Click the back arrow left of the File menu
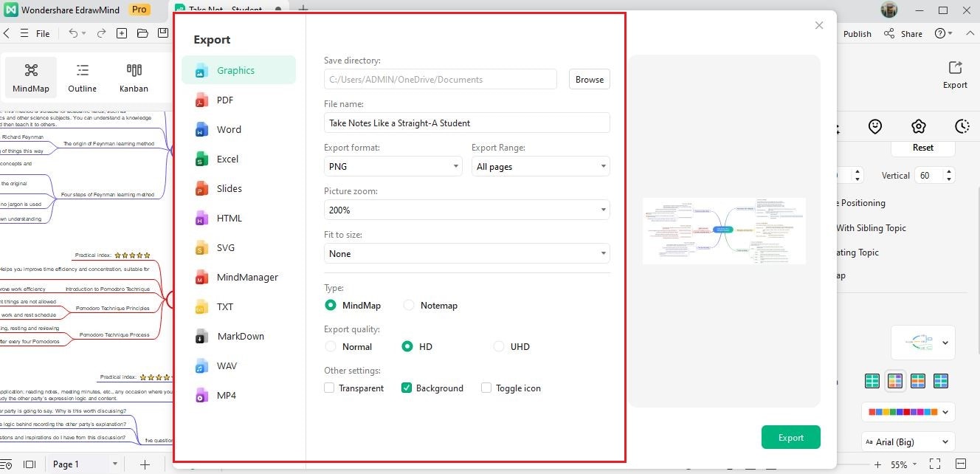 pos(6,33)
